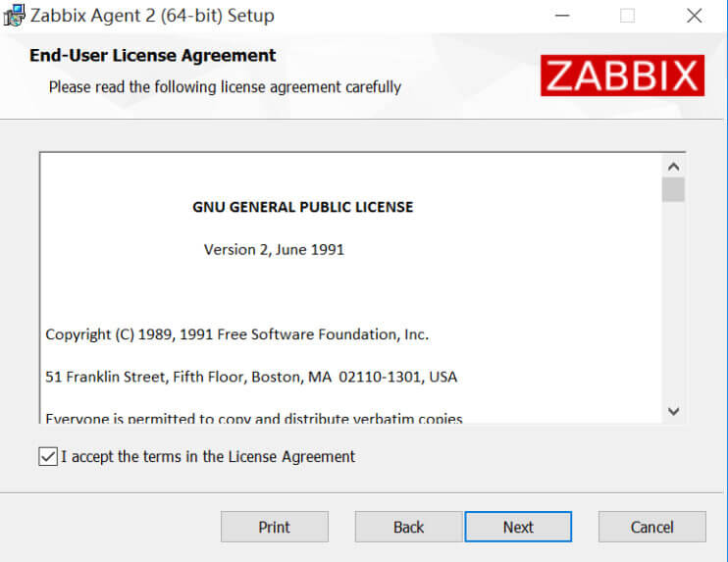The image size is (728, 562).
Task: Click the scrollbar track below the thumb
Action: pyautogui.click(x=673, y=301)
